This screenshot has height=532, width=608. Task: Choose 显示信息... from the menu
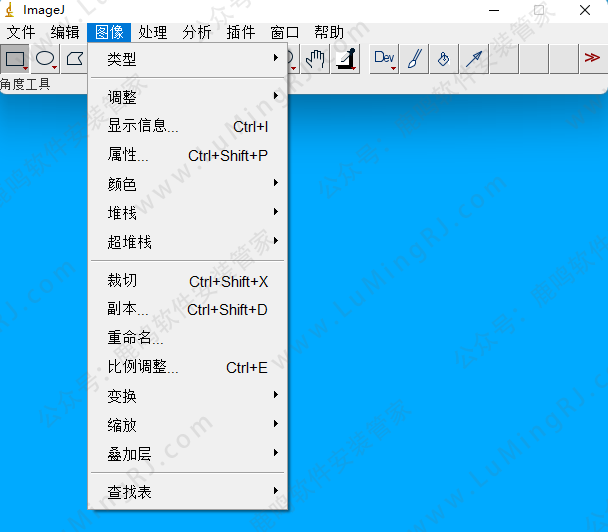[x=188, y=126]
